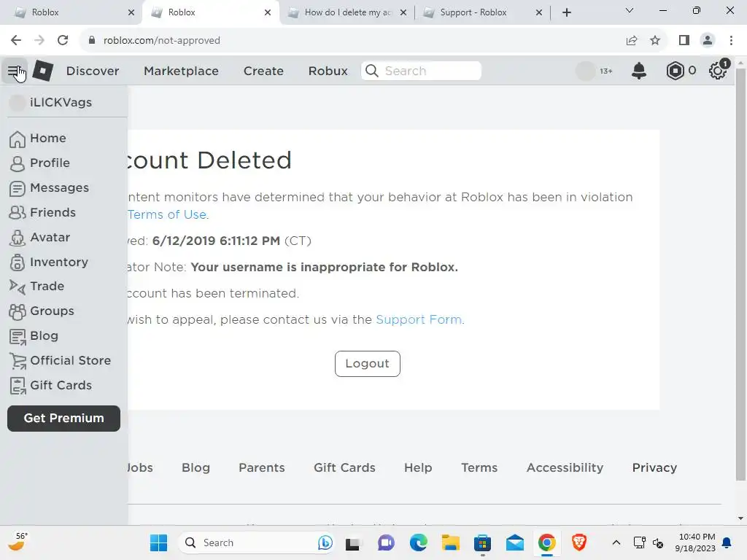The image size is (747, 560).
Task: Open the Blog footer link
Action: click(x=196, y=468)
